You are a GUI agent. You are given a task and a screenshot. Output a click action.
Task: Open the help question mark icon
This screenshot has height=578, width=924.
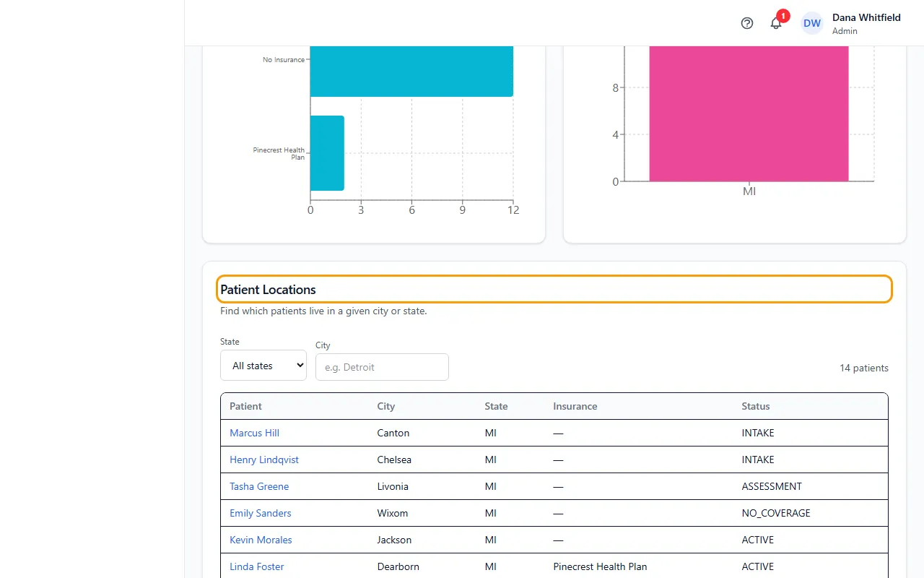[x=747, y=23]
